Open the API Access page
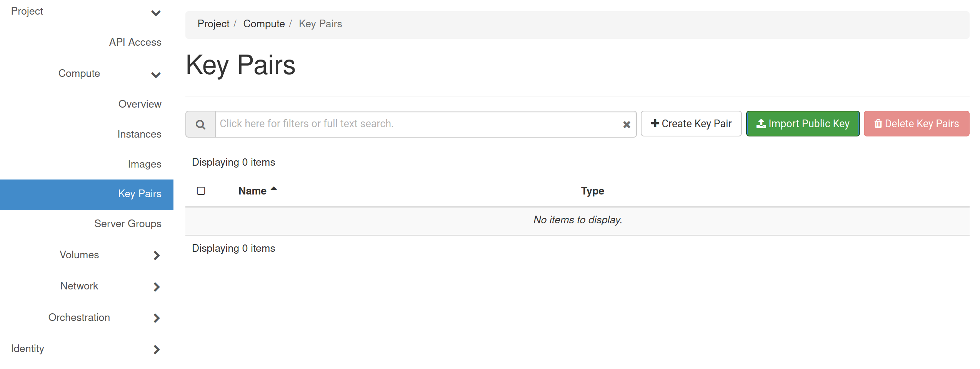Image resolution: width=980 pixels, height=369 pixels. (135, 42)
